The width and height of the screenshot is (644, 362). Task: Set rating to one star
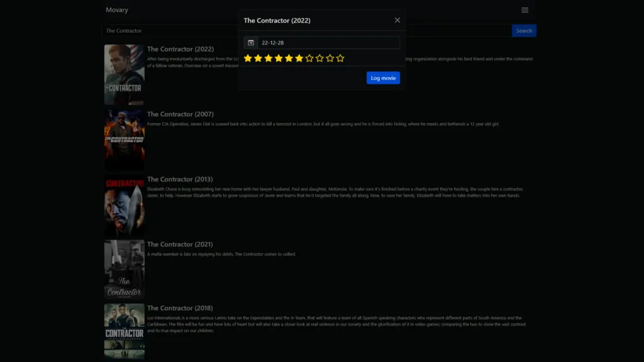point(248,58)
